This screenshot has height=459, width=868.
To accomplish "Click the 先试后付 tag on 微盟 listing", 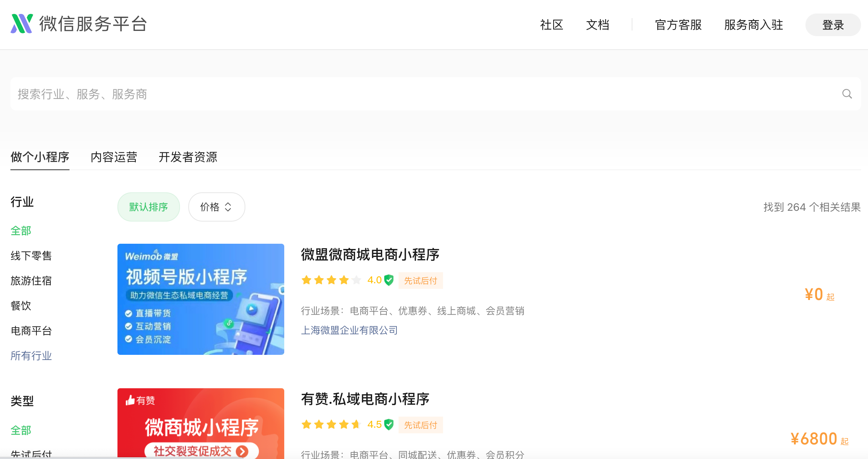I will (x=420, y=281).
